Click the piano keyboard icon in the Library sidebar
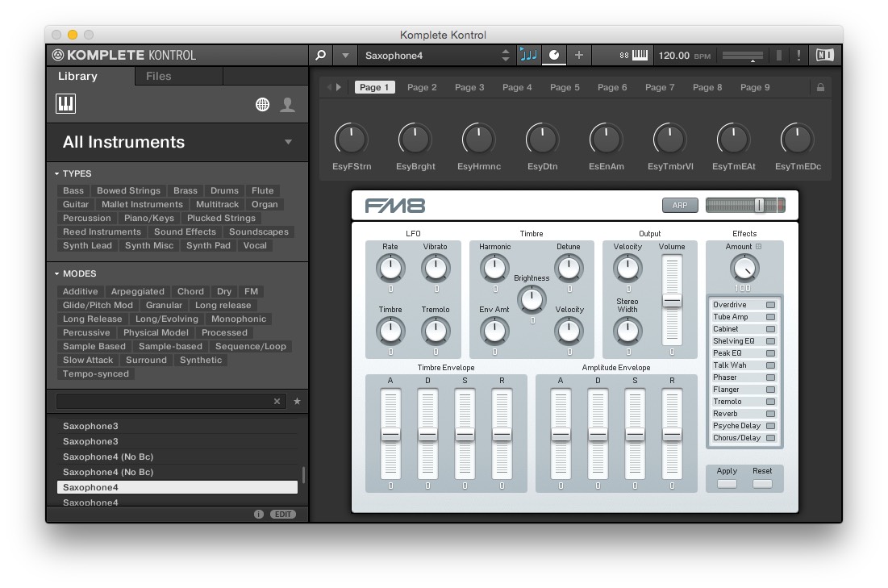 65,104
